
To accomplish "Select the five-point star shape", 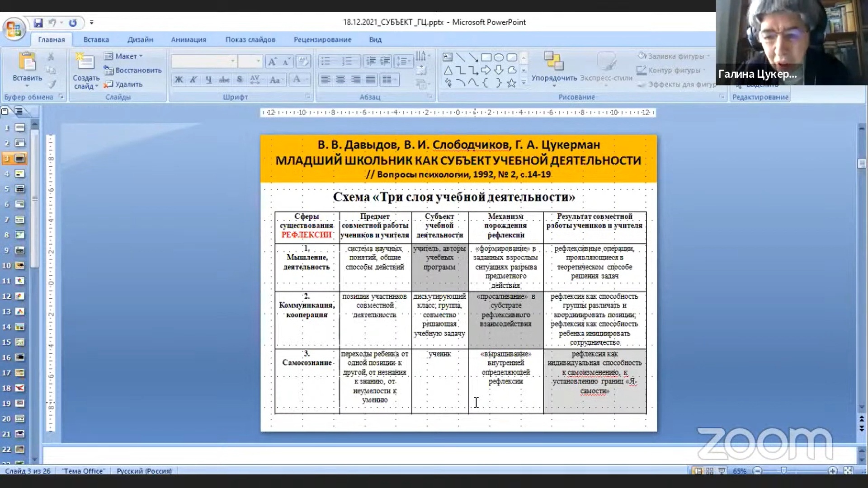I will pyautogui.click(x=511, y=83).
